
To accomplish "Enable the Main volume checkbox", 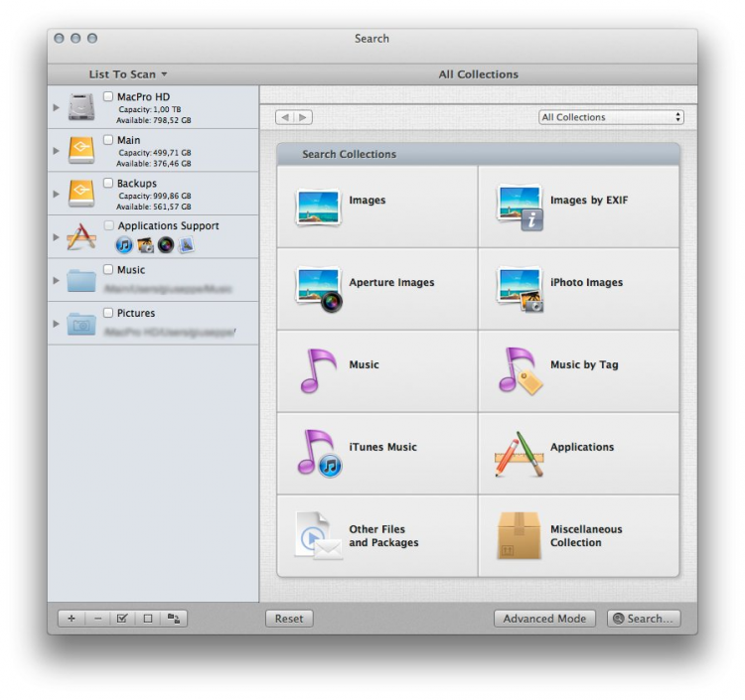I will point(108,140).
